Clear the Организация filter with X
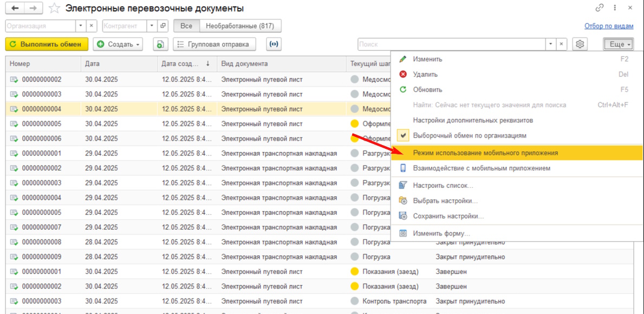Screen dimensions: 644x314 91,25
